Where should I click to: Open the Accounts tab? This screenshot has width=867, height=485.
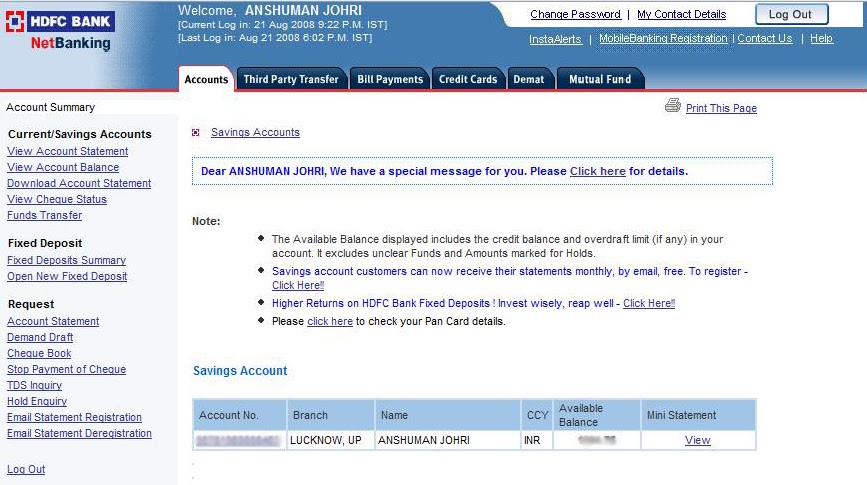click(206, 79)
